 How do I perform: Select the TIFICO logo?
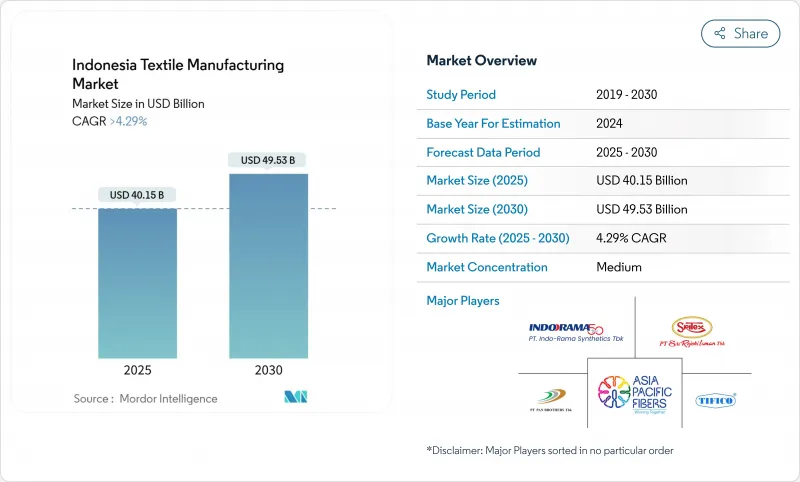(715, 400)
